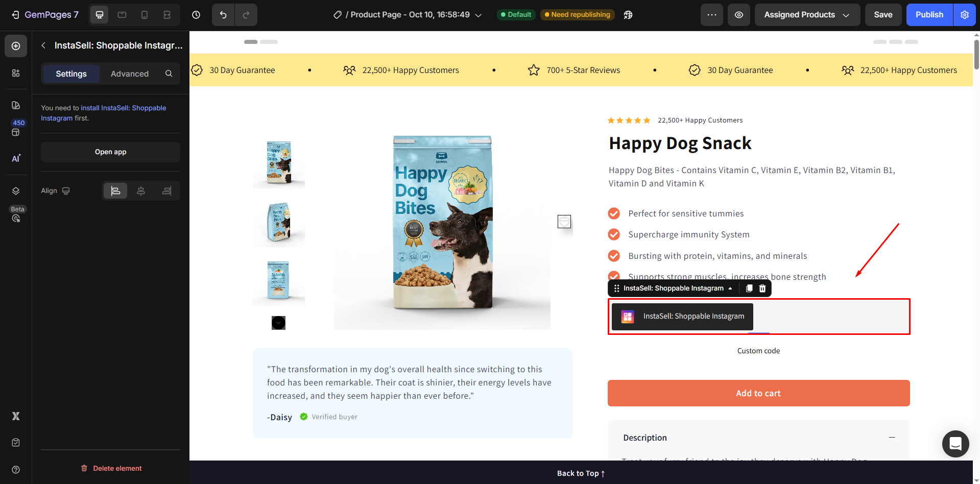Select left alignment option
The image size is (980, 484).
point(115,191)
